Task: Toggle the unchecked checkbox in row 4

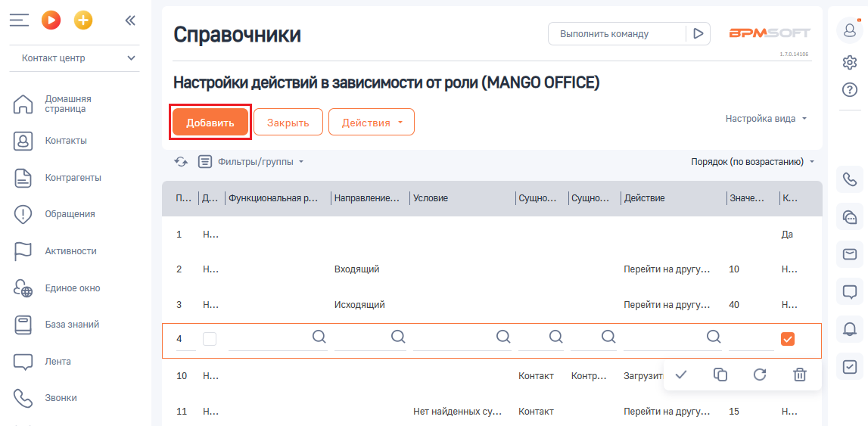Action: click(210, 339)
